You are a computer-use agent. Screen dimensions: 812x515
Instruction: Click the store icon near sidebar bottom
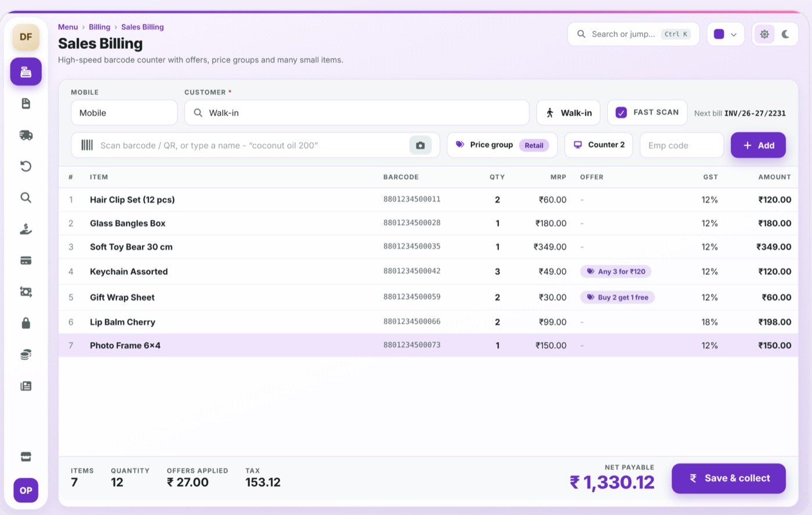26,457
